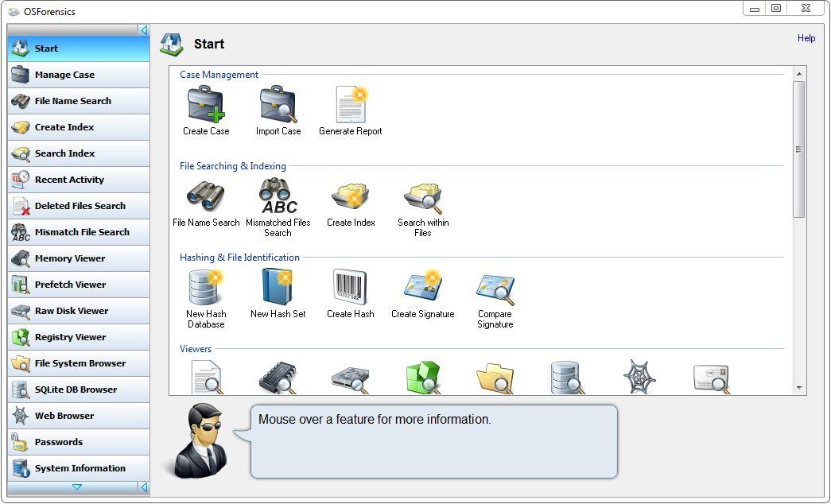Click Compare Signature icon
831x504 pixels.
click(x=495, y=289)
